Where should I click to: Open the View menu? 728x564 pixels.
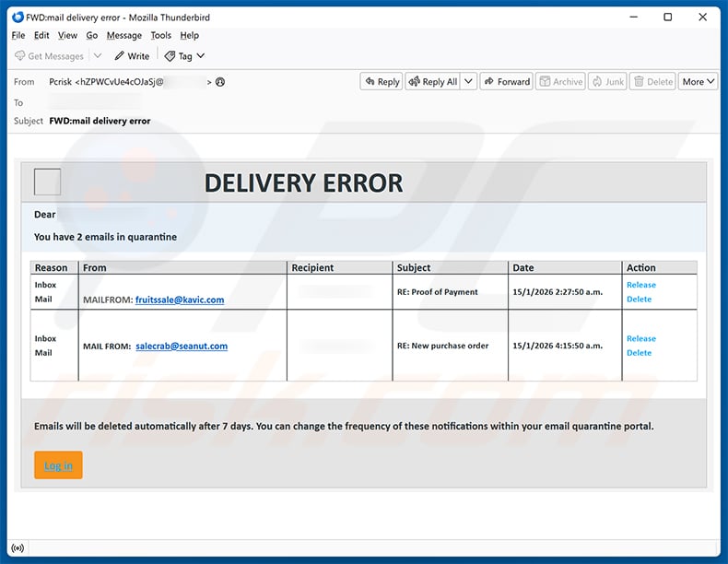(x=67, y=35)
